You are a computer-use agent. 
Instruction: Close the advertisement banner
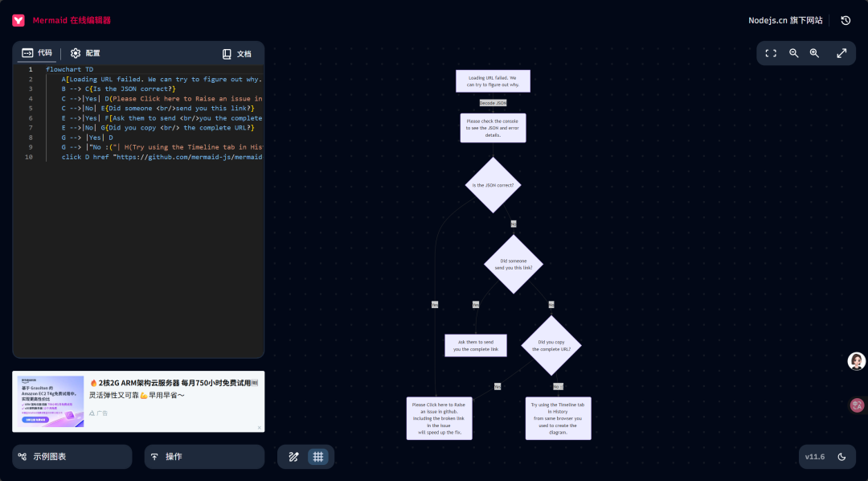tap(259, 427)
